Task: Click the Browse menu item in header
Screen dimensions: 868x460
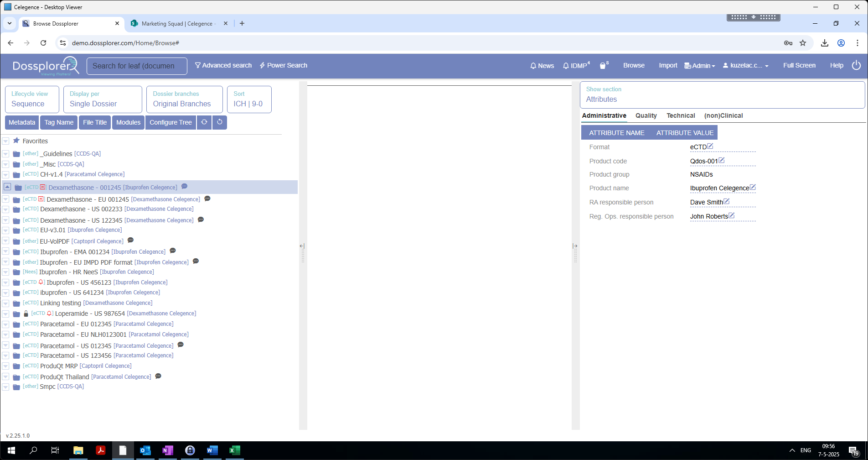Action: pyautogui.click(x=634, y=65)
